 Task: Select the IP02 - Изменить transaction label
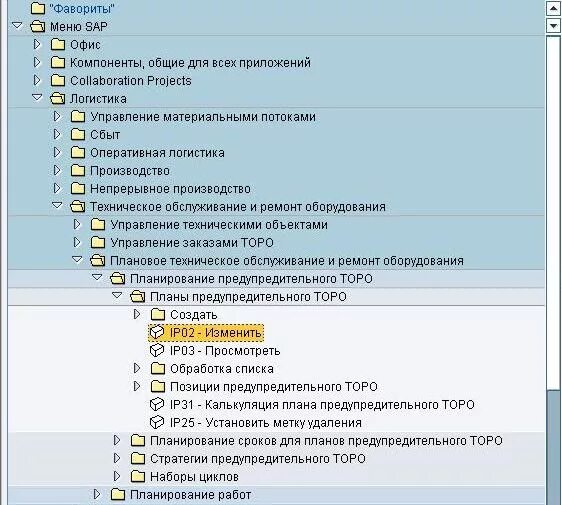tap(215, 333)
